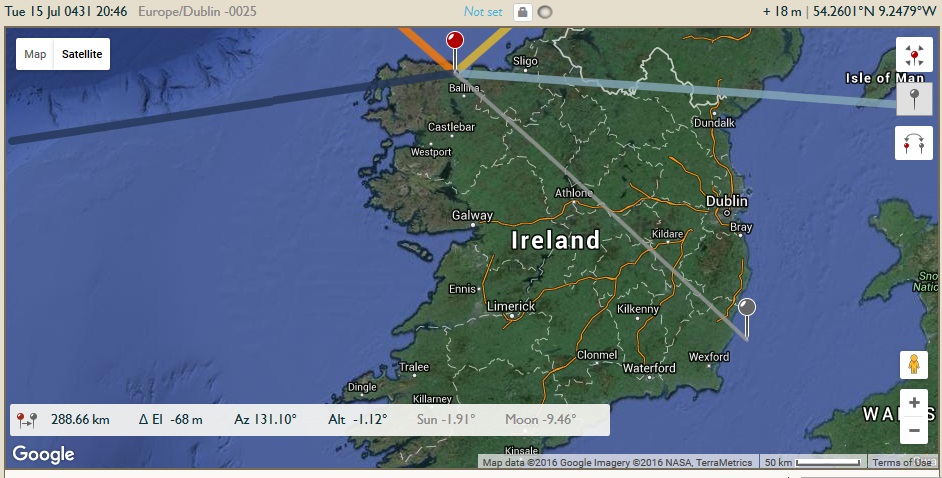Zoom out with the minus button

[913, 431]
